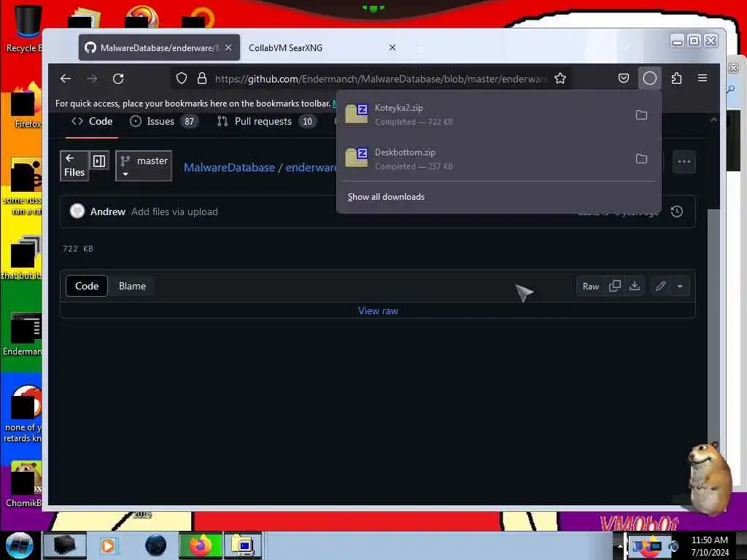Copy raw file contents icon

(x=614, y=286)
